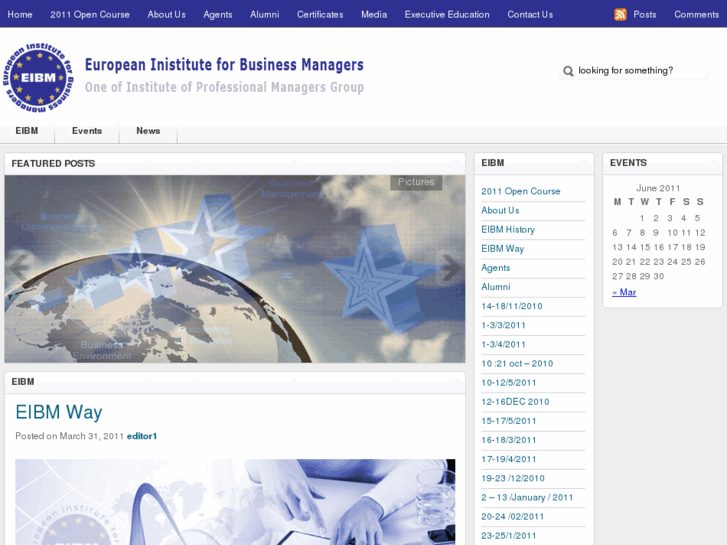
Task: Open 1-3/3/2011 sidebar link
Action: [503, 325]
